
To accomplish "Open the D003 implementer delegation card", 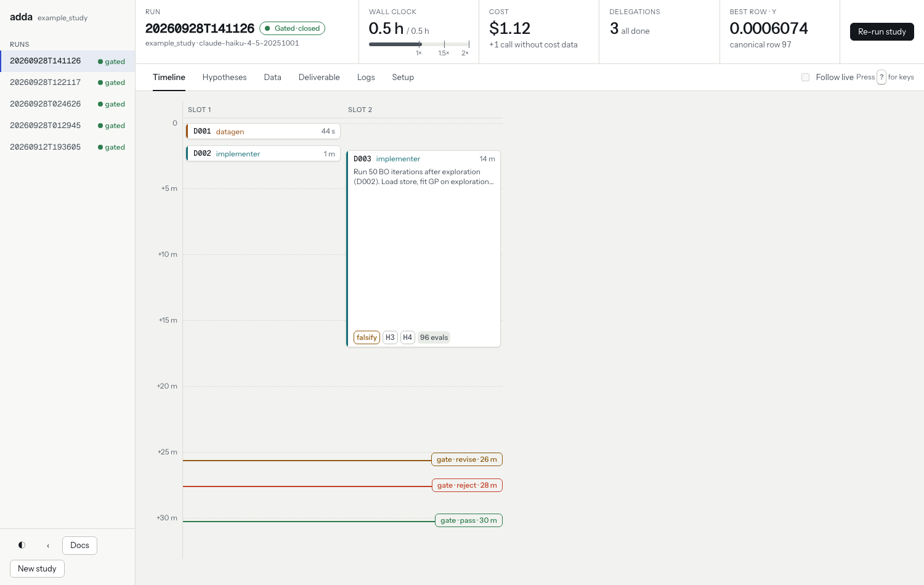I will point(423,249).
